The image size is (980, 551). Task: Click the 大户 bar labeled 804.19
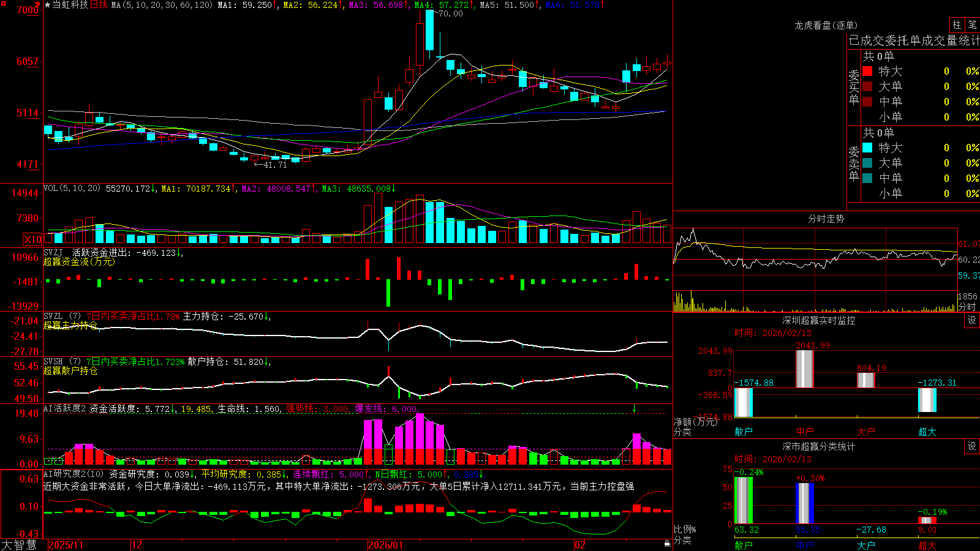(866, 380)
